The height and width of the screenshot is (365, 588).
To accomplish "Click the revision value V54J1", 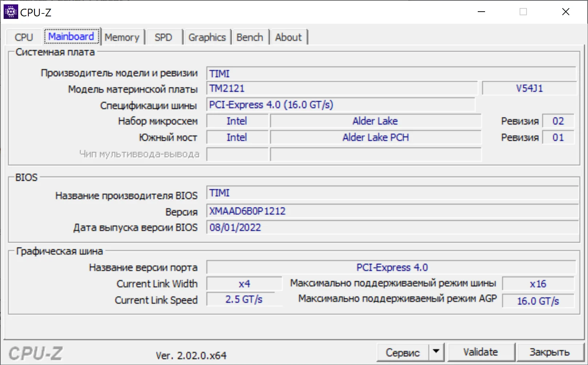I will click(529, 88).
